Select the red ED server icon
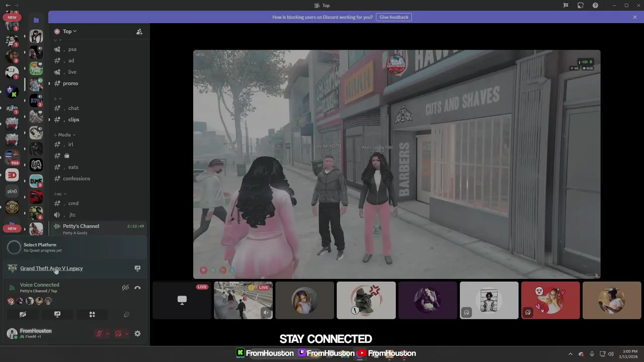The height and width of the screenshot is (362, 644). [x=12, y=174]
